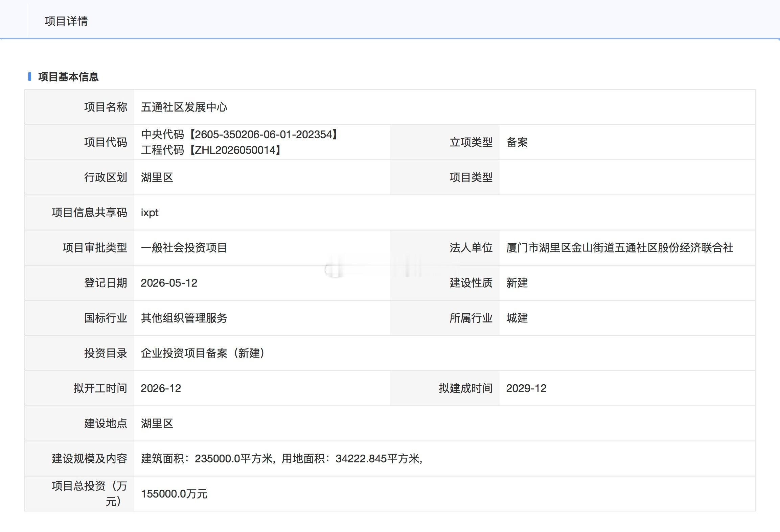780x532 pixels.
Task: Select the 项目名称 label cell
Action: [x=79, y=107]
